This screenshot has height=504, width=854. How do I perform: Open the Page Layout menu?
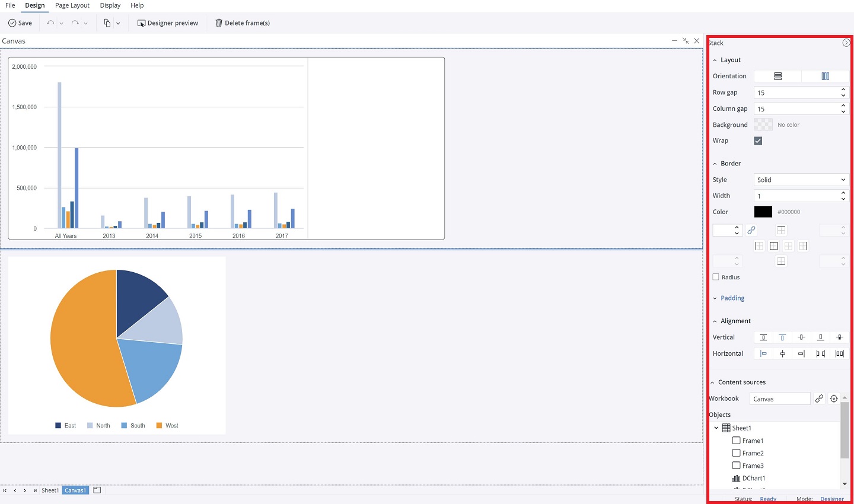pyautogui.click(x=72, y=5)
